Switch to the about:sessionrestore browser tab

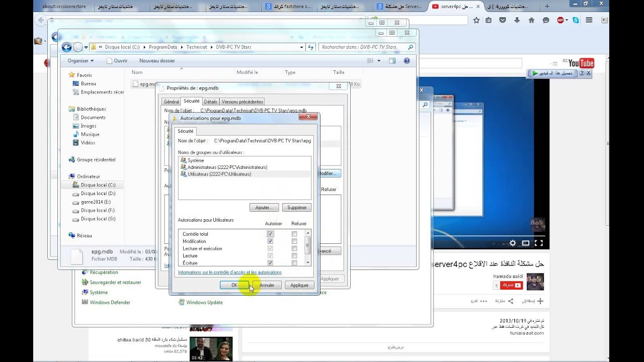pyautogui.click(x=64, y=7)
